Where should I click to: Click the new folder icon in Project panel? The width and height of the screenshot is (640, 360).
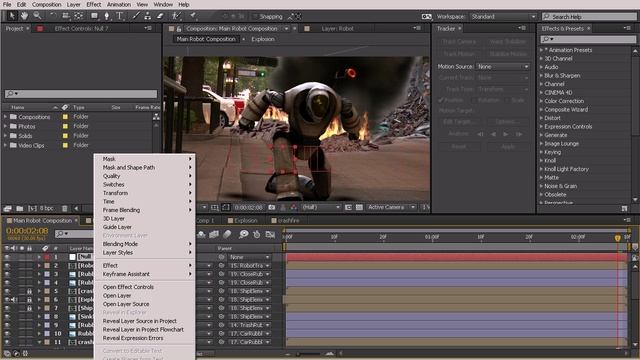coord(20,208)
